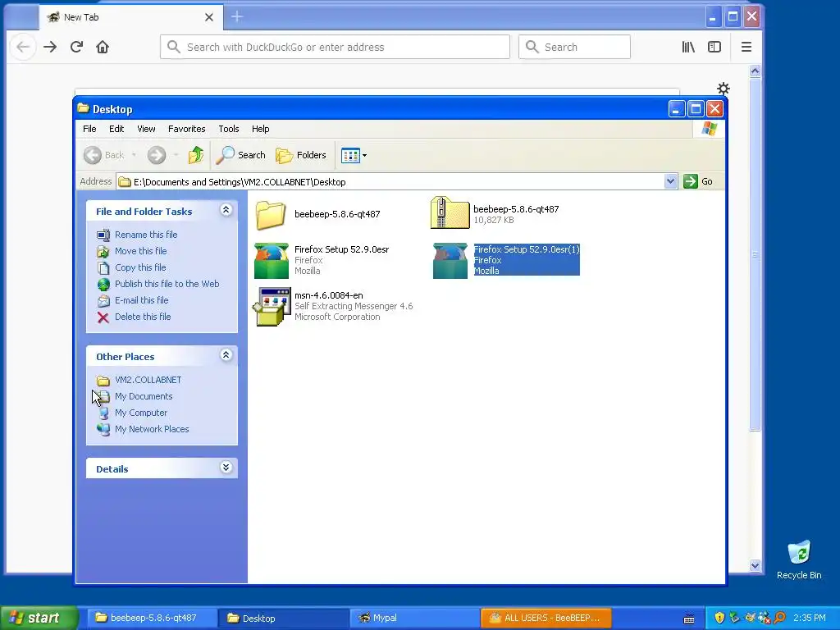The image size is (840, 630).
Task: Click Copy this file link
Action: 140,267
